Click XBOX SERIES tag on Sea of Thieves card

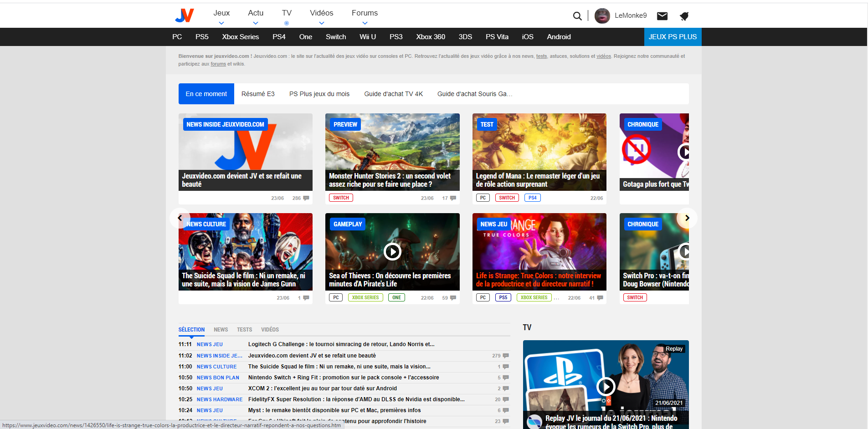[x=365, y=297]
